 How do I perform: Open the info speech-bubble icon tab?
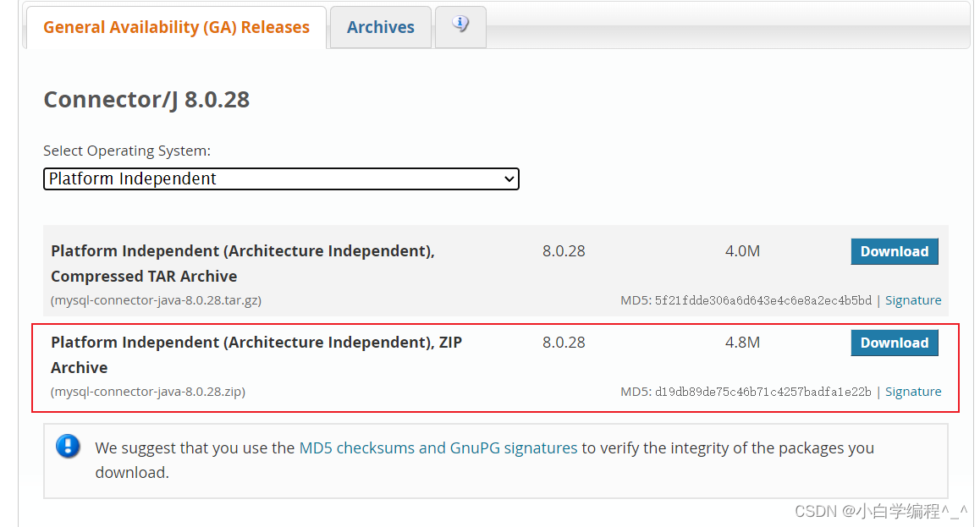(x=460, y=25)
